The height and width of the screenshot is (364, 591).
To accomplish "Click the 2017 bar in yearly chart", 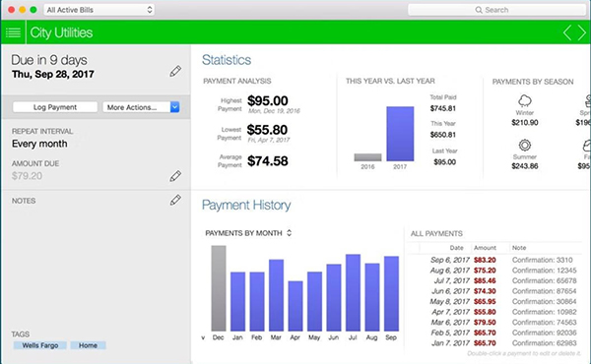I will click(400, 134).
